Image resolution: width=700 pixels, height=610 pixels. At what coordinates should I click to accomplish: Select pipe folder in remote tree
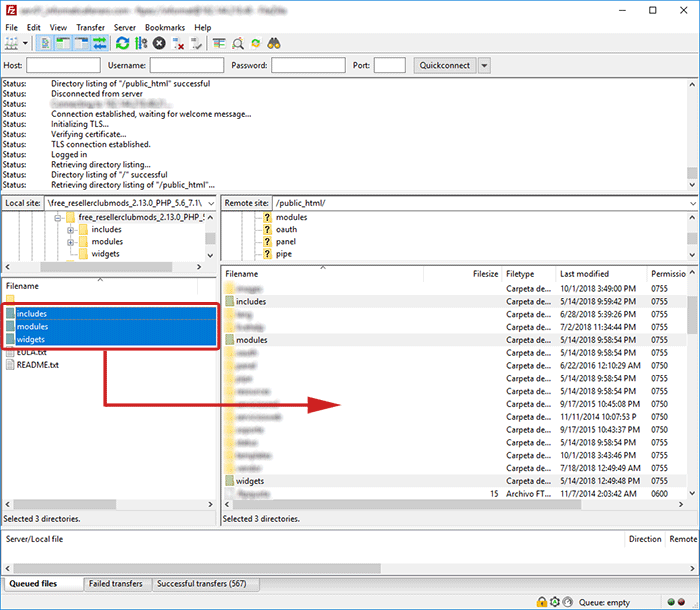tap(283, 254)
